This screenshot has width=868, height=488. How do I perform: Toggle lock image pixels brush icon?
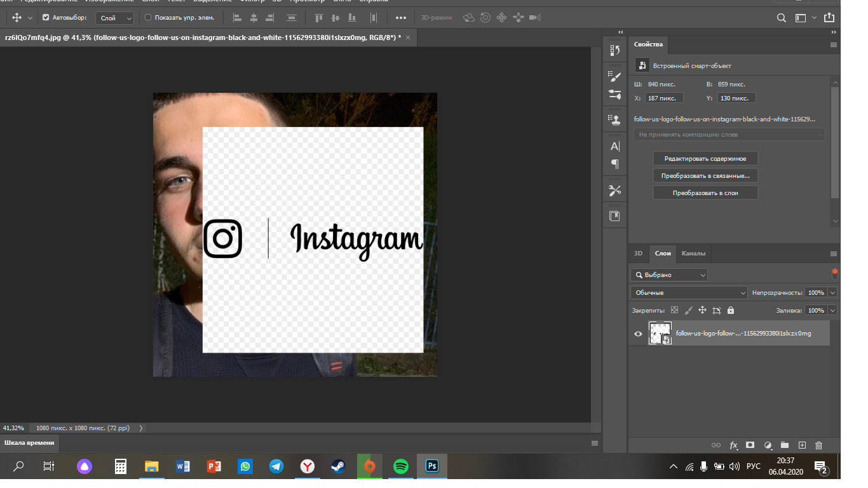coord(688,311)
